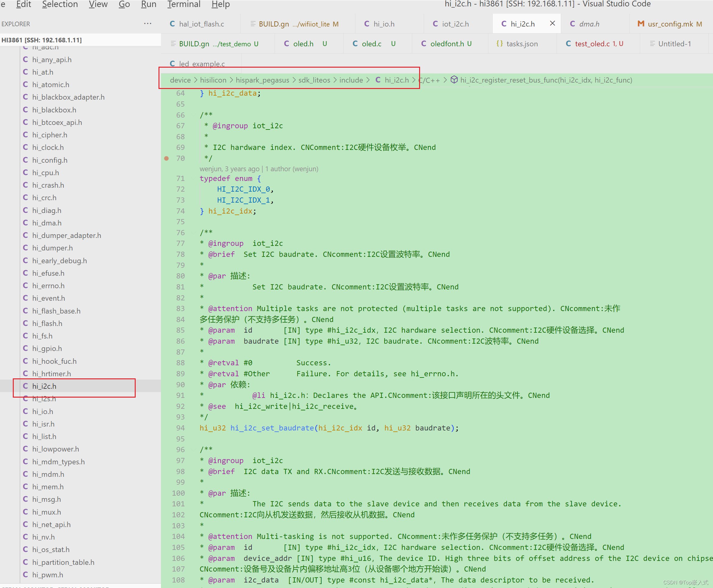Click the C file icon beside hi_gpio.h

(25, 348)
